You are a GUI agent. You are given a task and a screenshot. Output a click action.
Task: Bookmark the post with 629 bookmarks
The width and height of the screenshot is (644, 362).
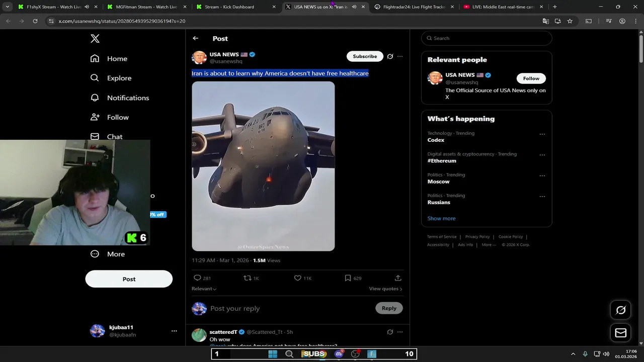(353, 278)
